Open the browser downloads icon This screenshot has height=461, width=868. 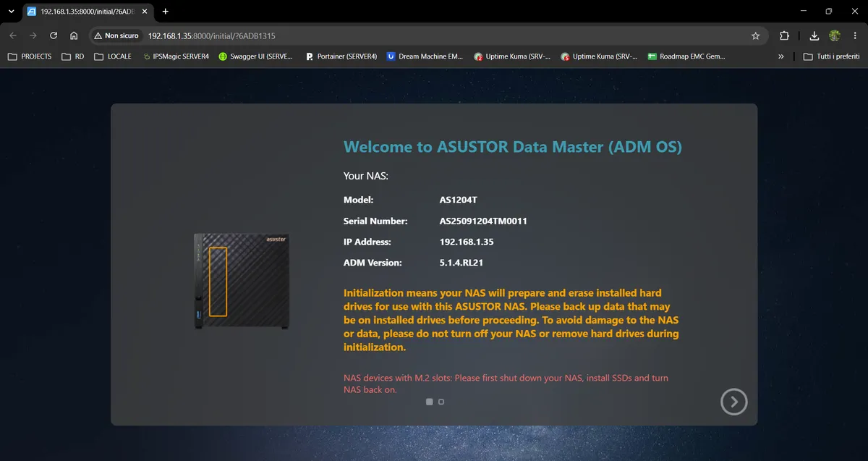click(x=814, y=35)
